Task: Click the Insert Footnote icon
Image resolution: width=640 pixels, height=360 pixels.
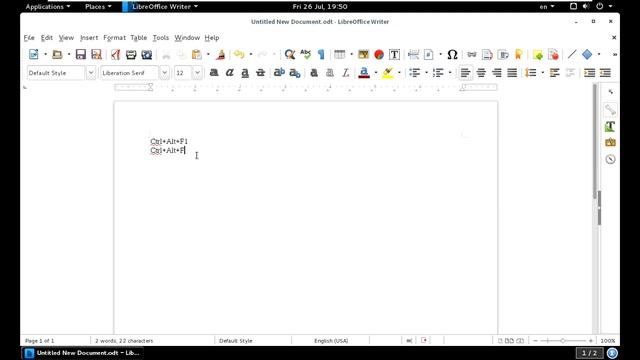Action: point(487,54)
